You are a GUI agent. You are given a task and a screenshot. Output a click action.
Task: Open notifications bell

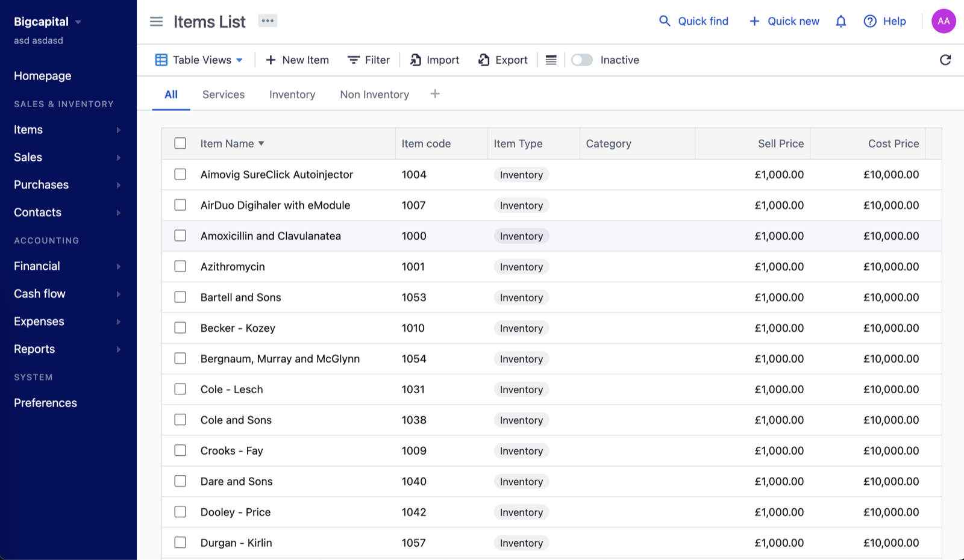pyautogui.click(x=841, y=22)
